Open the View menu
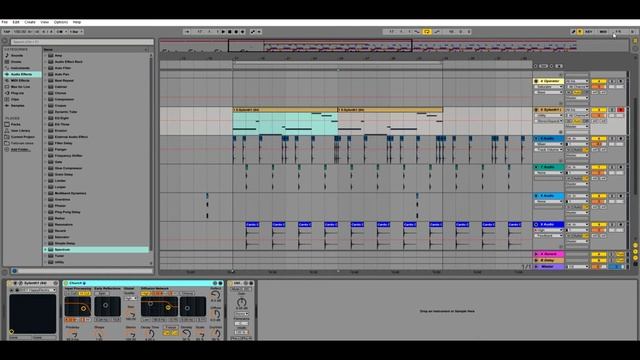The image size is (640, 360). [44, 22]
